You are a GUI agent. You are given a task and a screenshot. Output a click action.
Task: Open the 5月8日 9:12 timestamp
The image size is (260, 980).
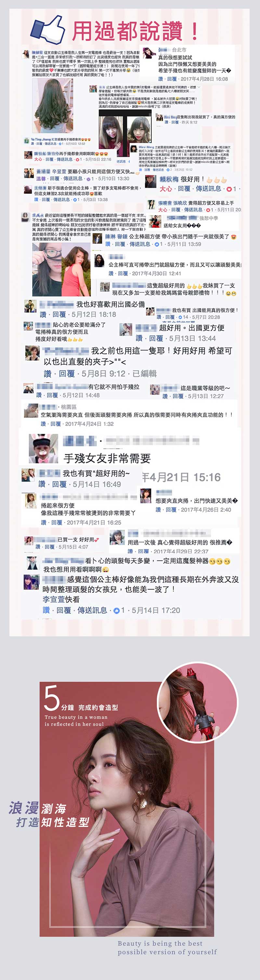click(104, 374)
